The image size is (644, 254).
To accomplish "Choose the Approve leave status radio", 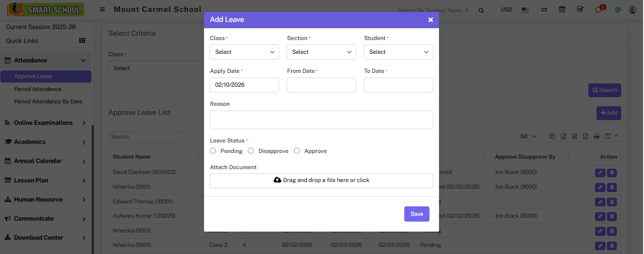I will (297, 151).
